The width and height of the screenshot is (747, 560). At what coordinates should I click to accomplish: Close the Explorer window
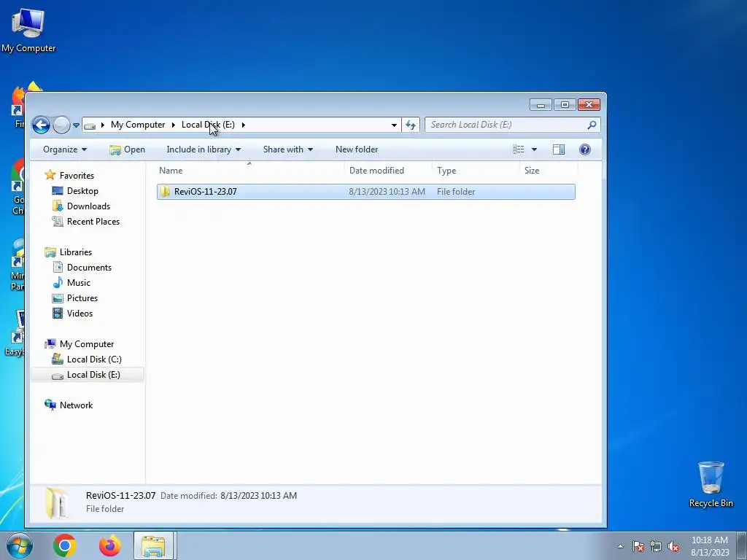click(589, 105)
